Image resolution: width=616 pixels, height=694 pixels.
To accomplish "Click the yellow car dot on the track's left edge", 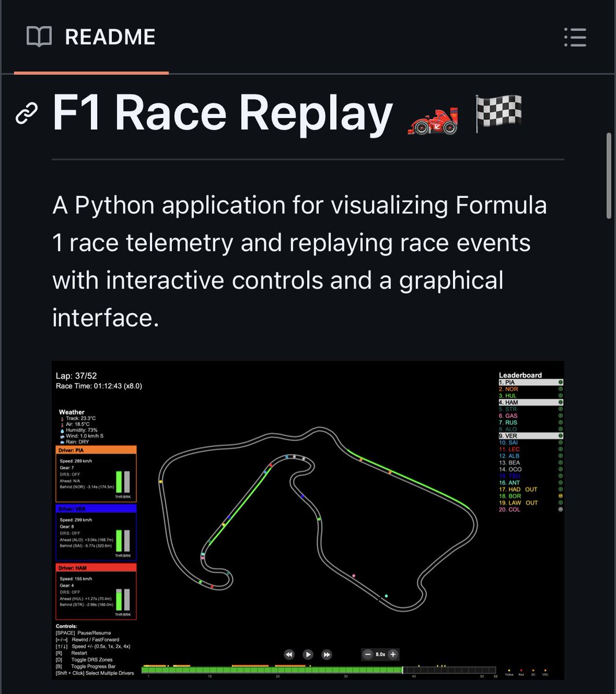I will tap(161, 481).
